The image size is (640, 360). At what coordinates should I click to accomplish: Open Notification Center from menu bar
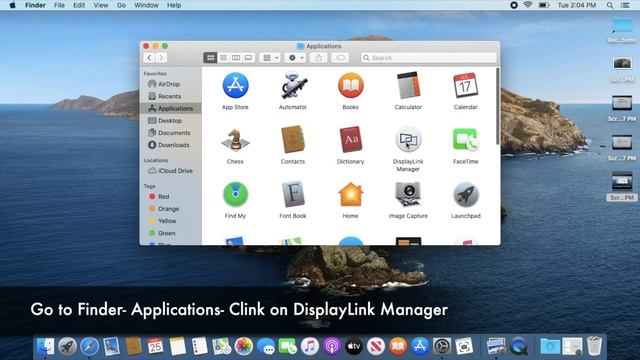pos(625,5)
